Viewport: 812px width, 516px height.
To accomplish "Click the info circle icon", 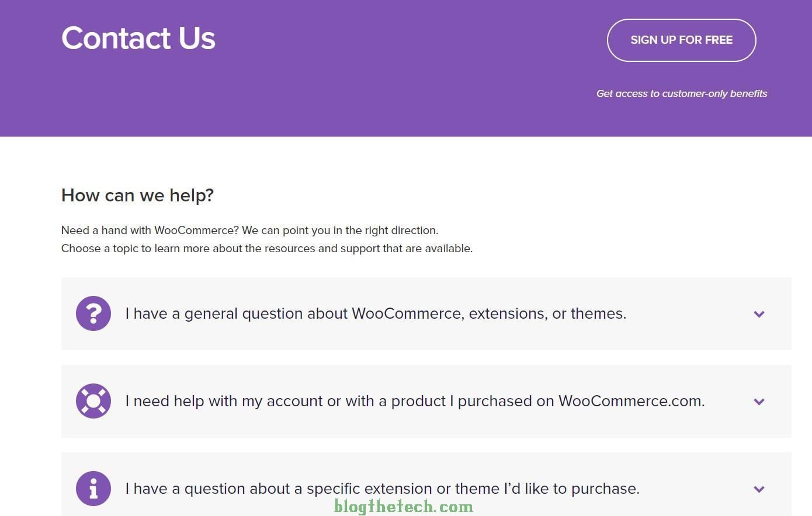I will click(x=93, y=489).
